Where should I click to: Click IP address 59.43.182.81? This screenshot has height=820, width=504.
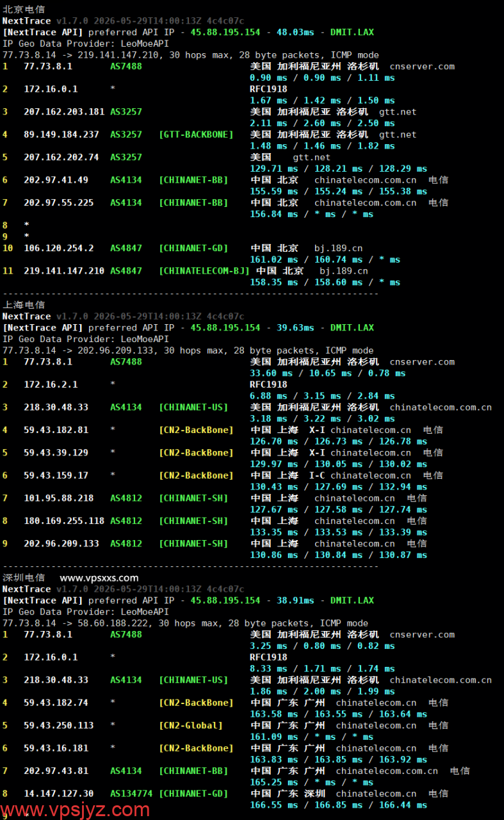(56, 430)
